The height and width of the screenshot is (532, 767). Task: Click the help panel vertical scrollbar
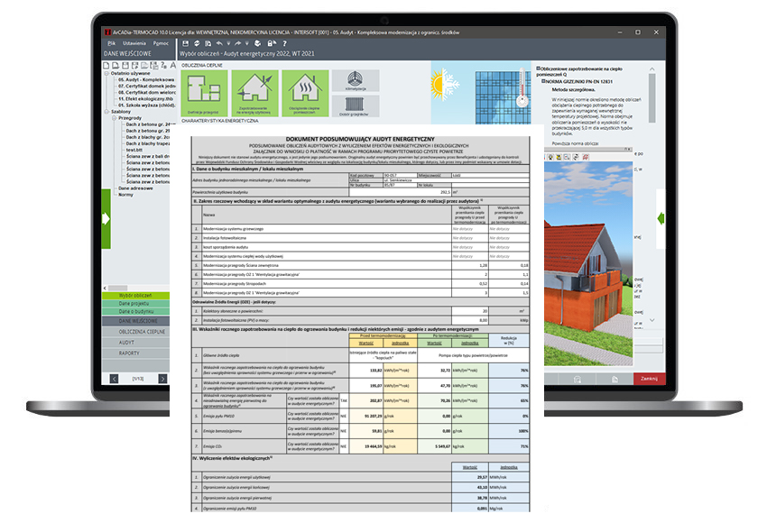point(651,97)
